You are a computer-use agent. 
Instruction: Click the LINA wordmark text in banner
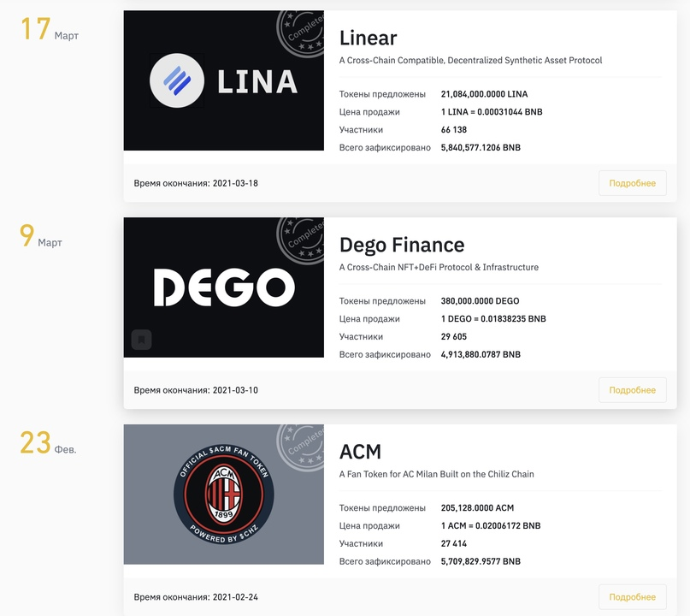click(258, 81)
